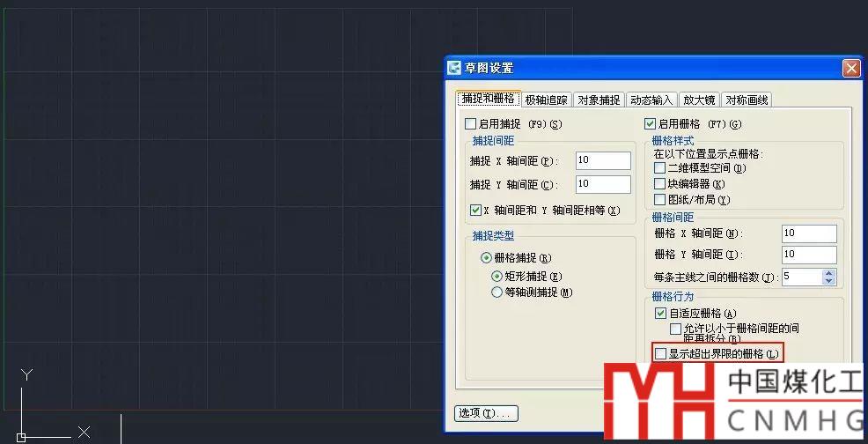
Task: Select the 放大镜 tab
Action: (x=699, y=100)
